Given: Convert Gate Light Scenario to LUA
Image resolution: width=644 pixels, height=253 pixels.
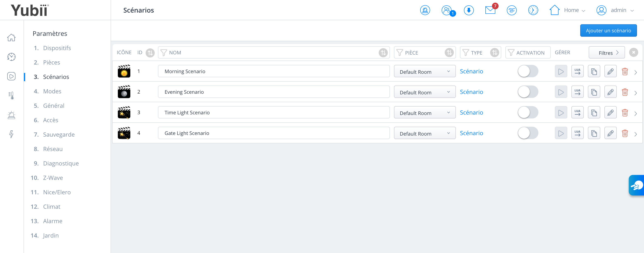Looking at the screenshot, I should click(x=577, y=133).
